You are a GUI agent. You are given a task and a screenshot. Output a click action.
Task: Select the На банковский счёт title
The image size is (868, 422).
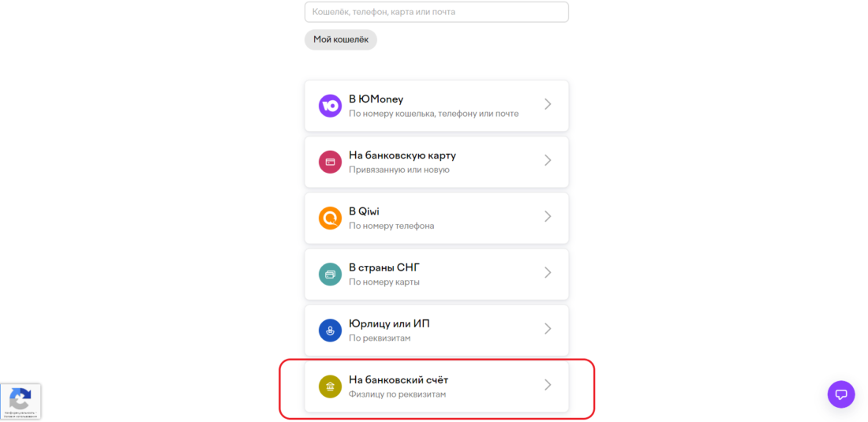[x=398, y=379]
